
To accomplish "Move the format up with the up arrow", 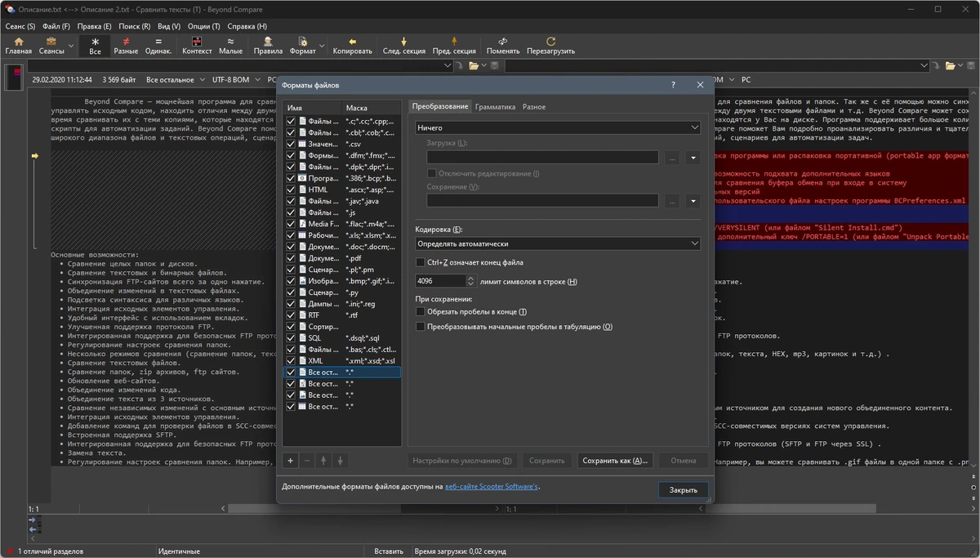I will [323, 461].
